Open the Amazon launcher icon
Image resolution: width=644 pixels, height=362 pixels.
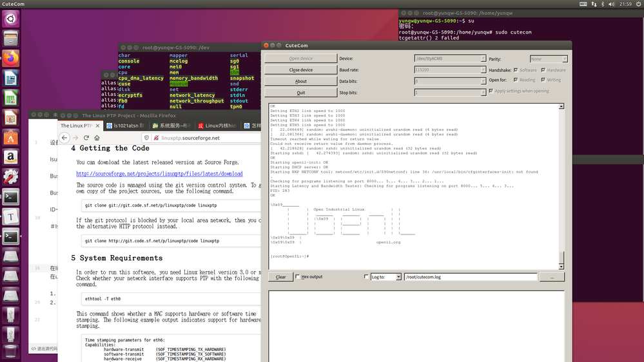click(x=11, y=157)
